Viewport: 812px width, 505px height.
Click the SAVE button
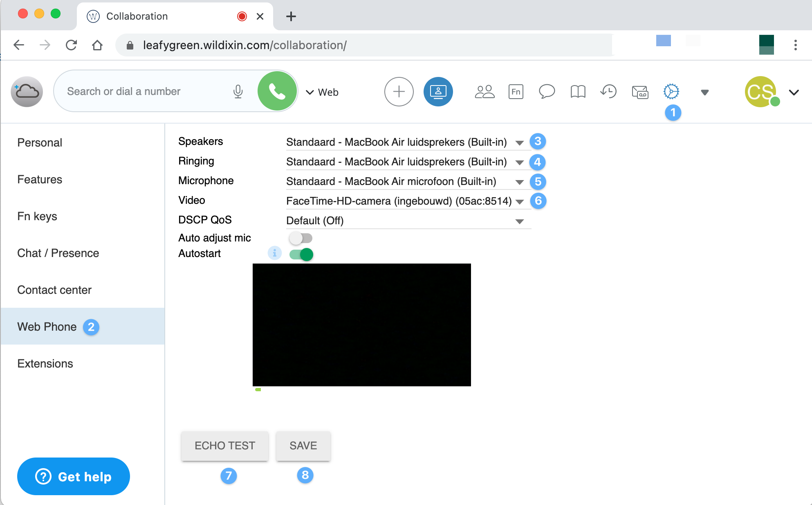tap(303, 446)
